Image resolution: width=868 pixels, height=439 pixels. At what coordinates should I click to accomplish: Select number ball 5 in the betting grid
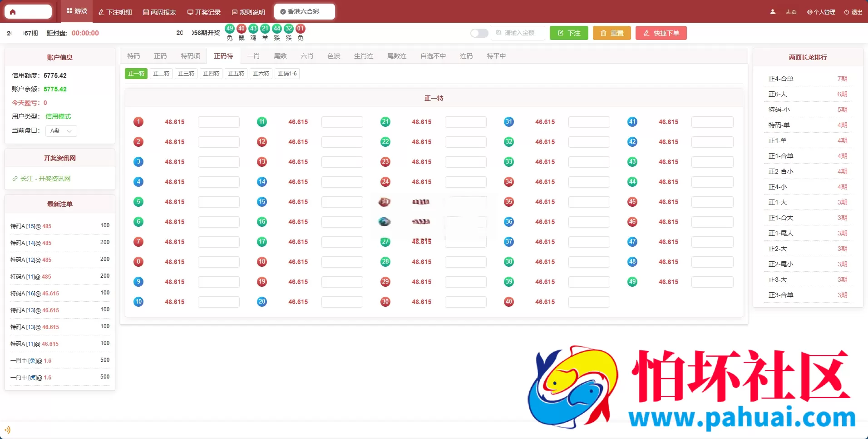[138, 202]
